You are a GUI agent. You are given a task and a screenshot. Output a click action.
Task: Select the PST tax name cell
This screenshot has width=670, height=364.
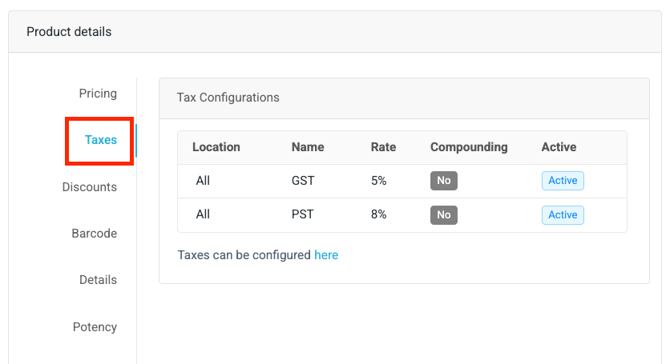[303, 214]
